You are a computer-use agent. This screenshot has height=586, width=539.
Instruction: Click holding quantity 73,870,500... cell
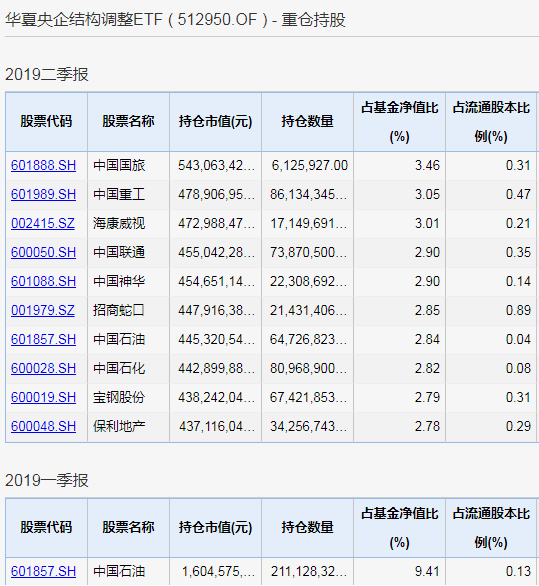pos(308,252)
